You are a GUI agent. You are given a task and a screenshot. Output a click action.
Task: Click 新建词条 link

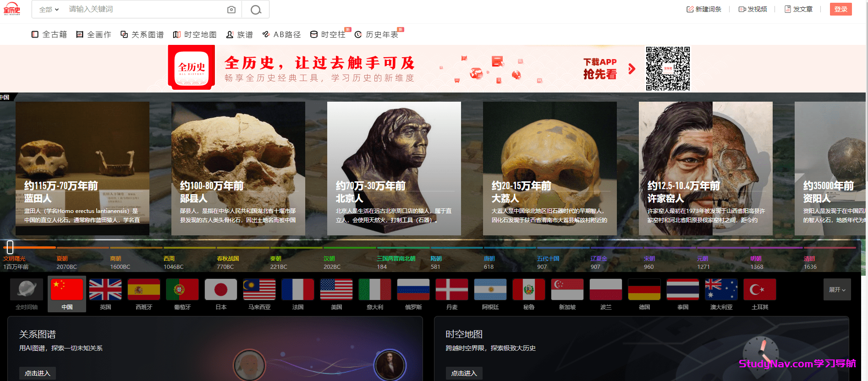coord(704,9)
